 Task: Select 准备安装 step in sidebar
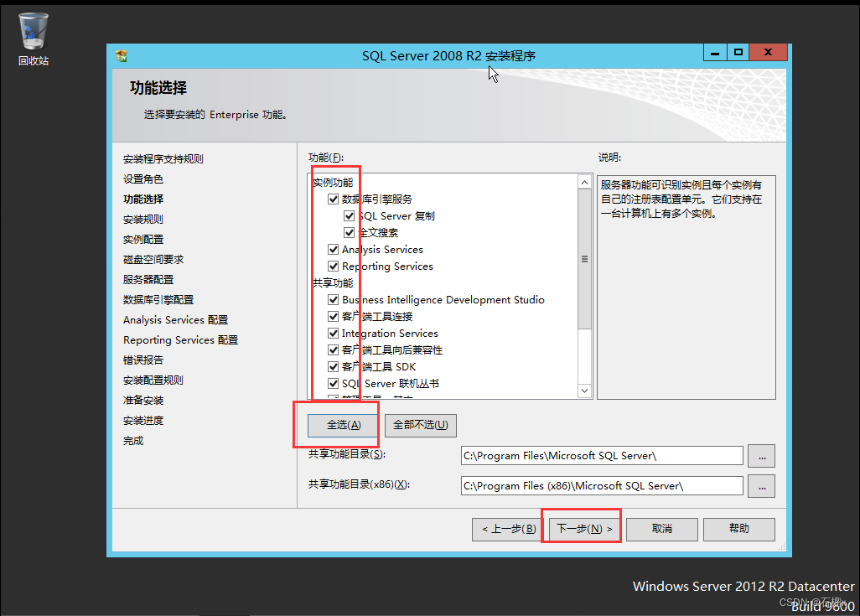click(143, 401)
